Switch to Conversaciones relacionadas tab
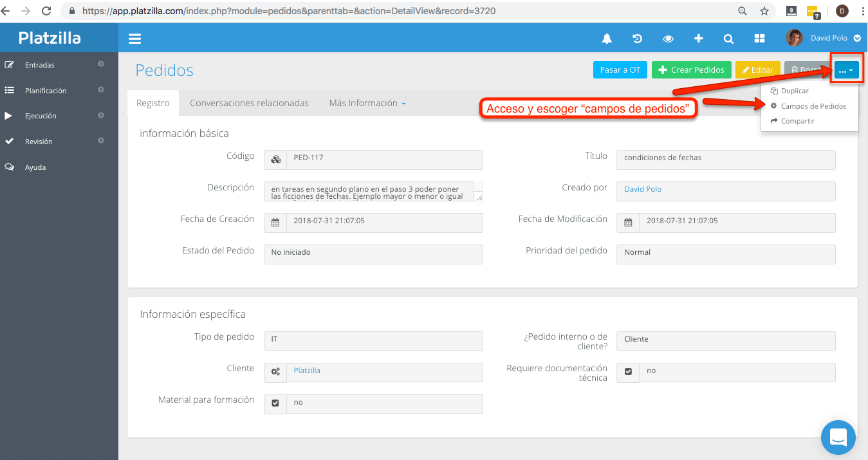 249,103
